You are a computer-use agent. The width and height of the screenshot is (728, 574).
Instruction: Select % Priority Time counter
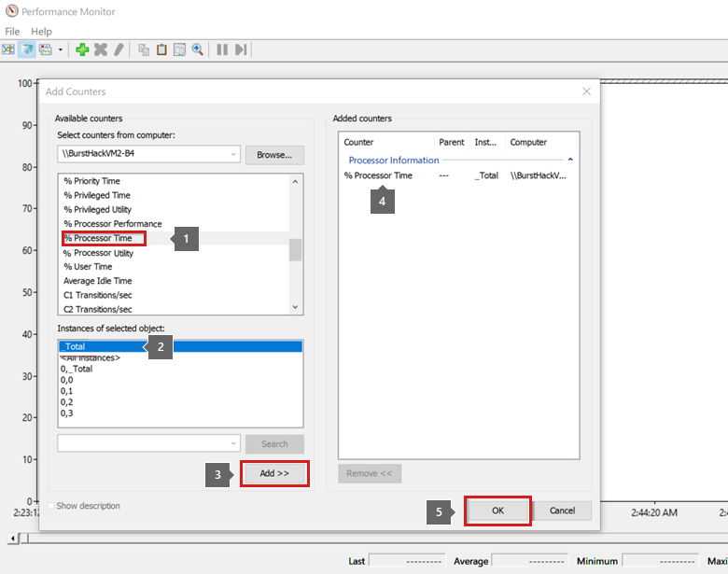(91, 181)
